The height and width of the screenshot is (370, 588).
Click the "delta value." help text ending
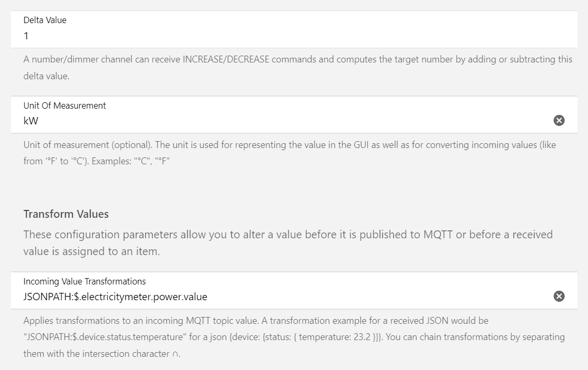click(46, 76)
